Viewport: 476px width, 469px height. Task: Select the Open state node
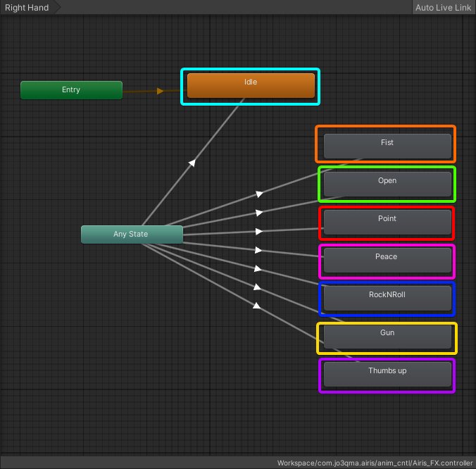pyautogui.click(x=387, y=184)
